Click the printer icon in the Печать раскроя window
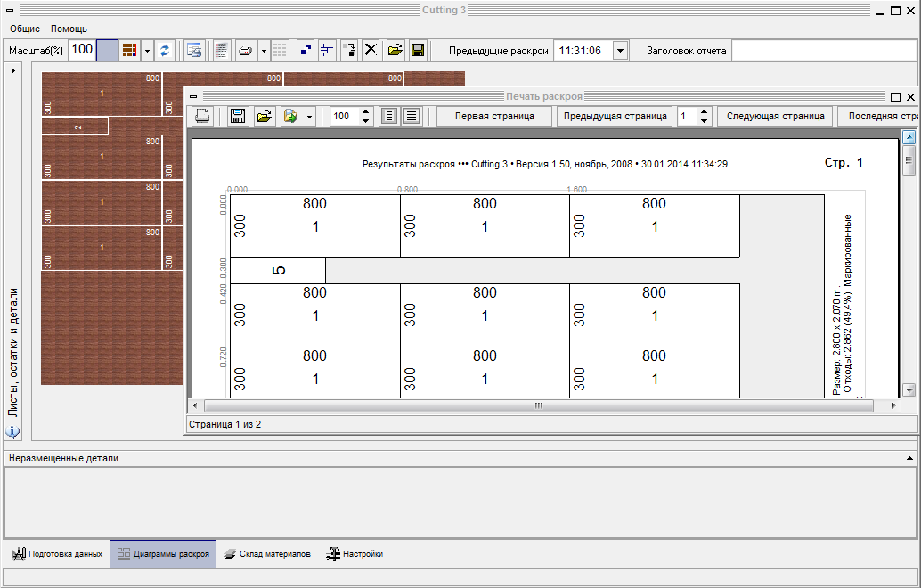The height and width of the screenshot is (588, 921). point(202,117)
